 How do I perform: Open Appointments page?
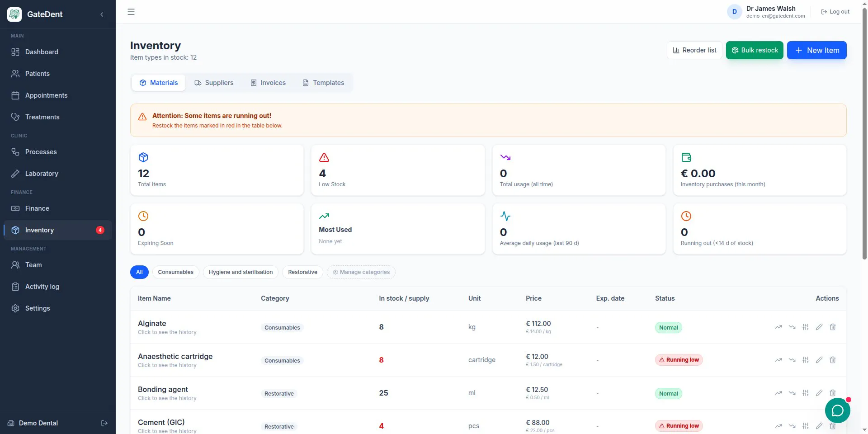pyautogui.click(x=57, y=95)
